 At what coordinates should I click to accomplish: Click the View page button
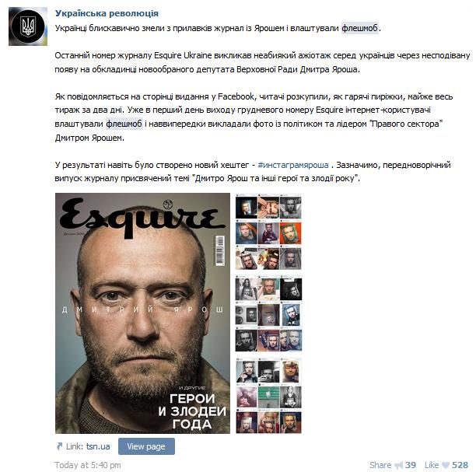pyautogui.click(x=146, y=446)
